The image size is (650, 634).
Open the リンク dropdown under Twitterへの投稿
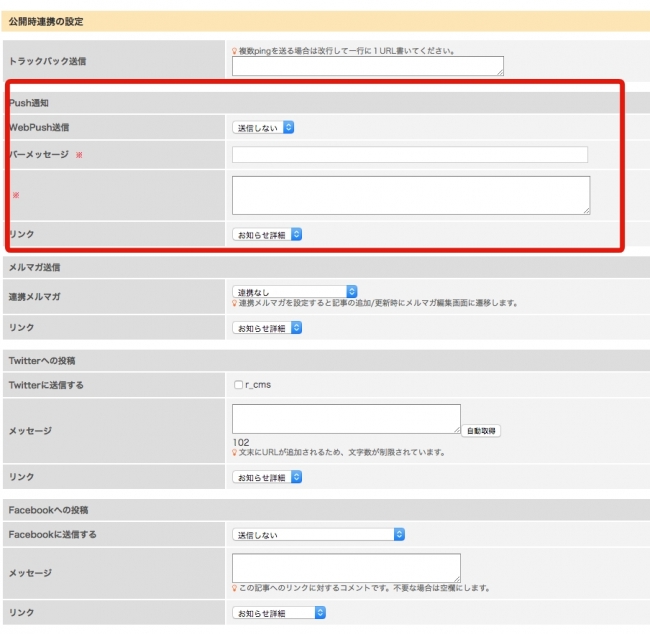tap(267, 477)
